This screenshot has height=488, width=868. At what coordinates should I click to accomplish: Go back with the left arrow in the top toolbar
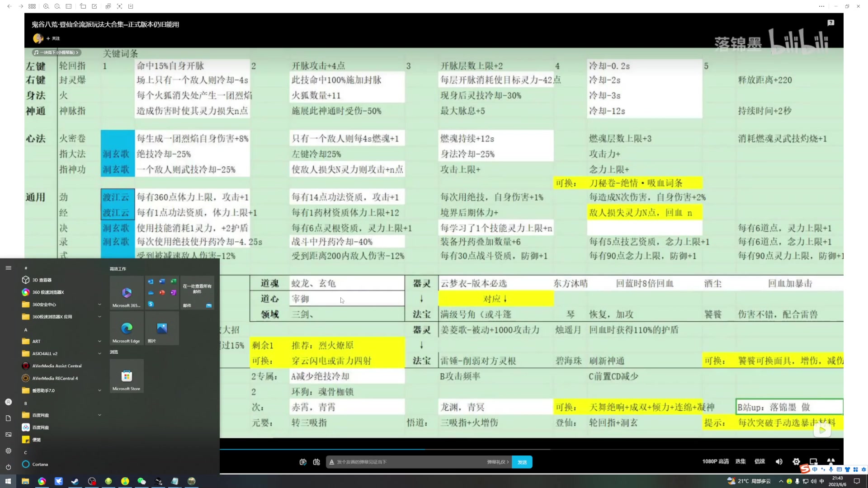pos(9,6)
